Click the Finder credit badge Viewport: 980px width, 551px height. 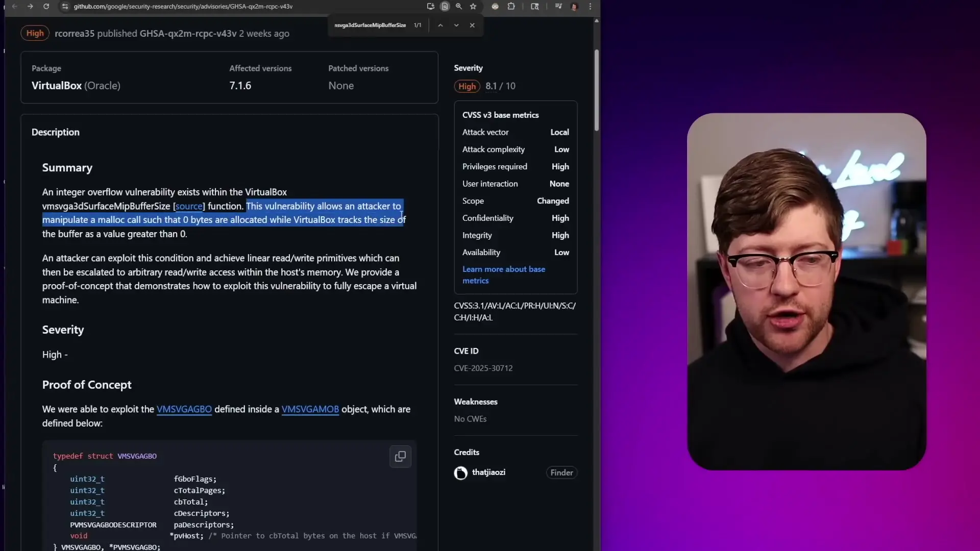point(561,472)
